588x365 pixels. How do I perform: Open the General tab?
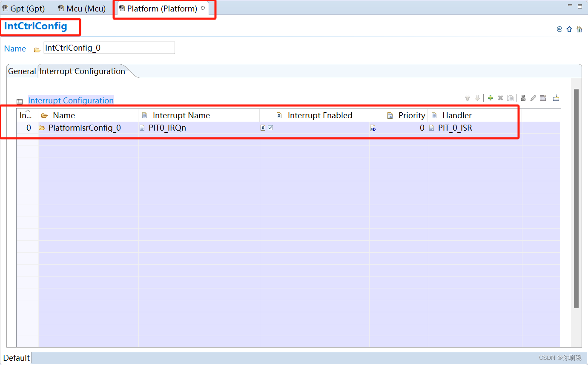click(22, 71)
